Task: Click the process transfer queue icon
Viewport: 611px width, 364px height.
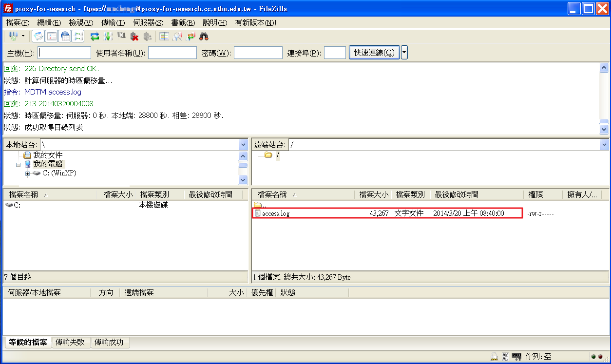Action: [108, 36]
